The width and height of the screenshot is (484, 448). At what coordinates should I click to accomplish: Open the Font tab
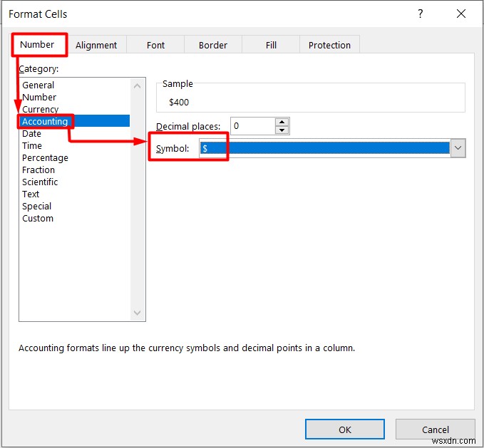(x=155, y=46)
